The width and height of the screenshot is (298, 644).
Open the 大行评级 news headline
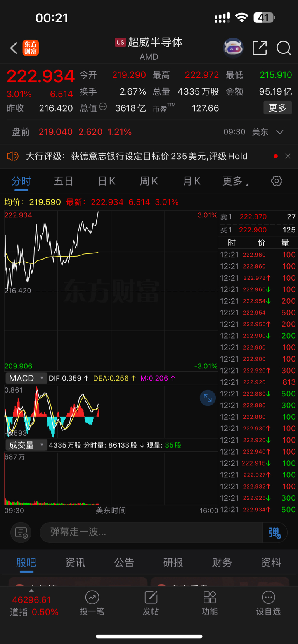point(137,156)
